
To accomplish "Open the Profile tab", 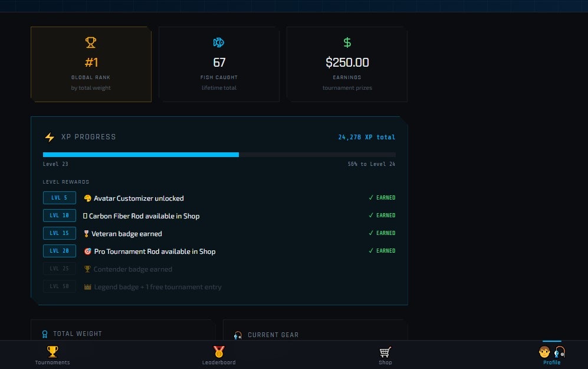I will [551, 355].
